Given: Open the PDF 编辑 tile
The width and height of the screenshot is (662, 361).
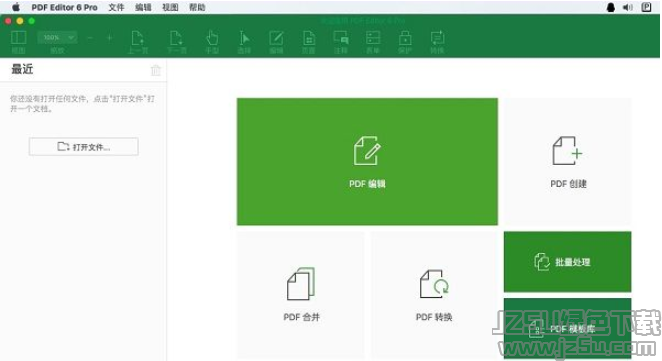Looking at the screenshot, I should pos(367,162).
